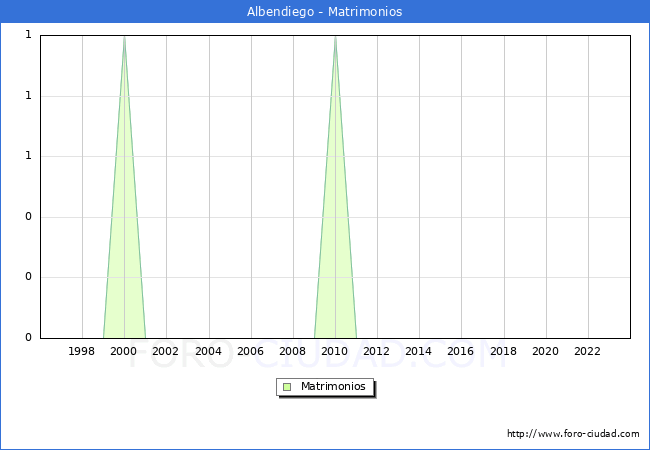
Task: Select x-axis label 2020
Action: click(546, 351)
